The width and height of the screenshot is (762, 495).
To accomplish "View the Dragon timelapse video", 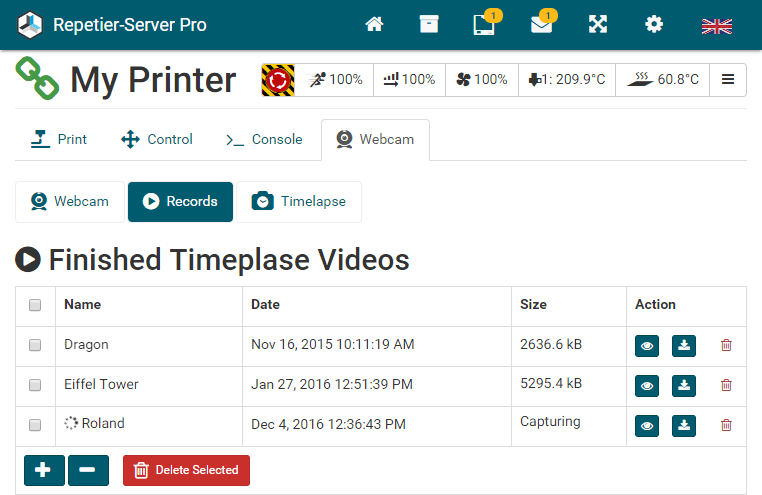I will click(x=647, y=345).
